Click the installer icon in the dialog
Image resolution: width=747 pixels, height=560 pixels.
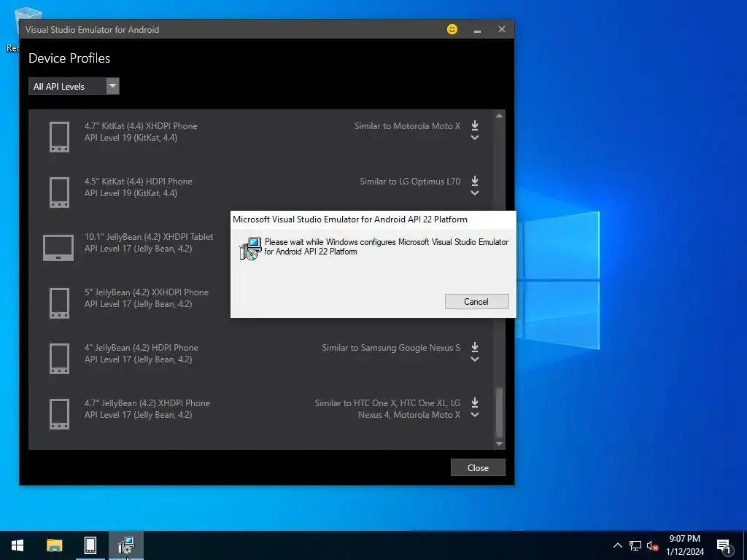tap(250, 248)
